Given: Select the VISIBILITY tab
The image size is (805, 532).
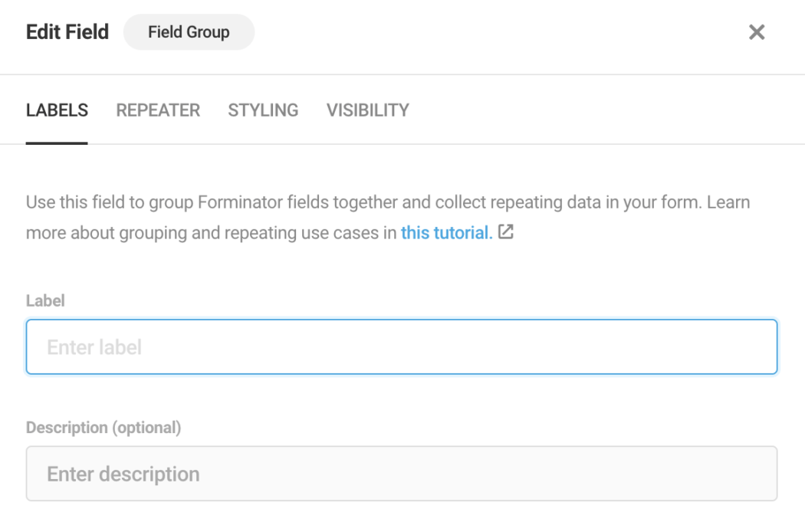Looking at the screenshot, I should [x=367, y=110].
